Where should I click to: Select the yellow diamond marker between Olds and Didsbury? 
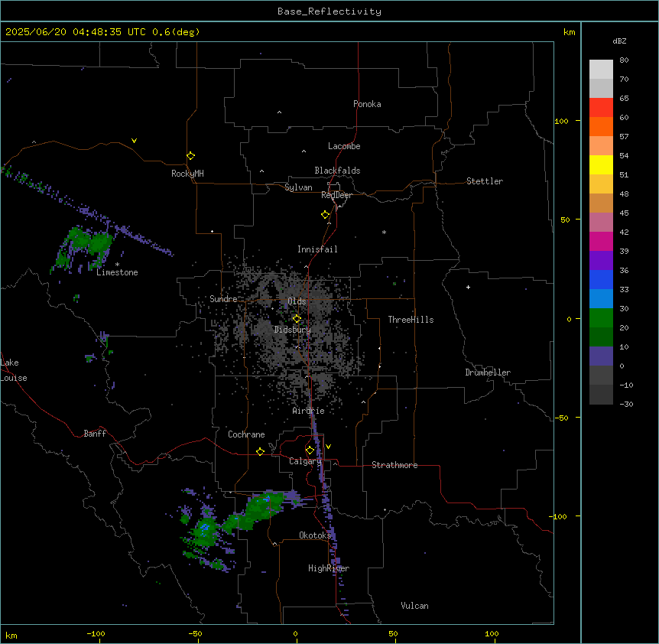(297, 318)
